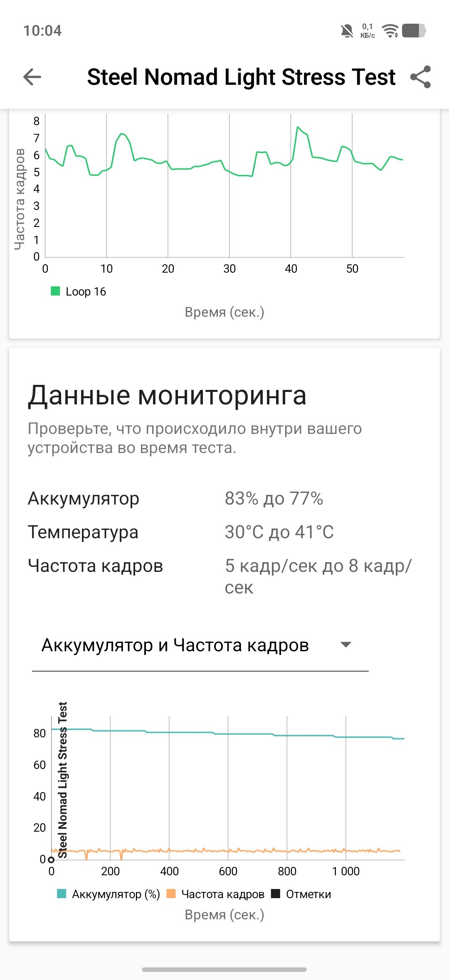Tap the network speed КБ/с indicator
Viewport: 449px width, 980px height.
[368, 31]
